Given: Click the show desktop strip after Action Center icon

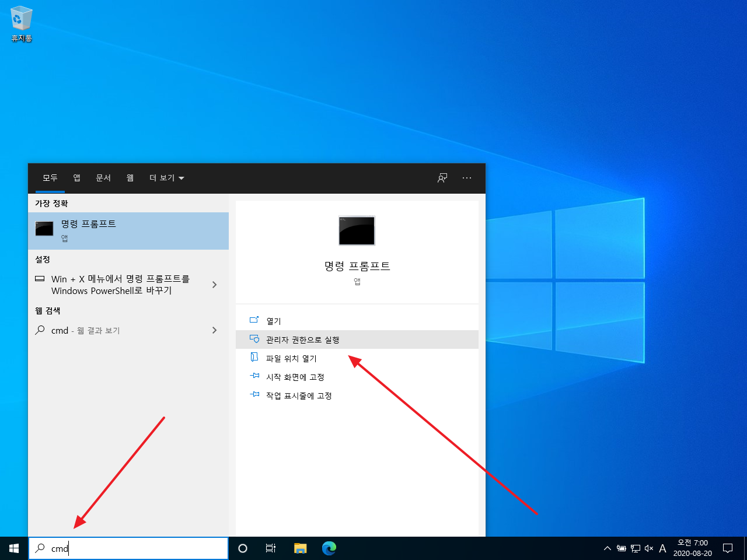Looking at the screenshot, I should (745, 548).
